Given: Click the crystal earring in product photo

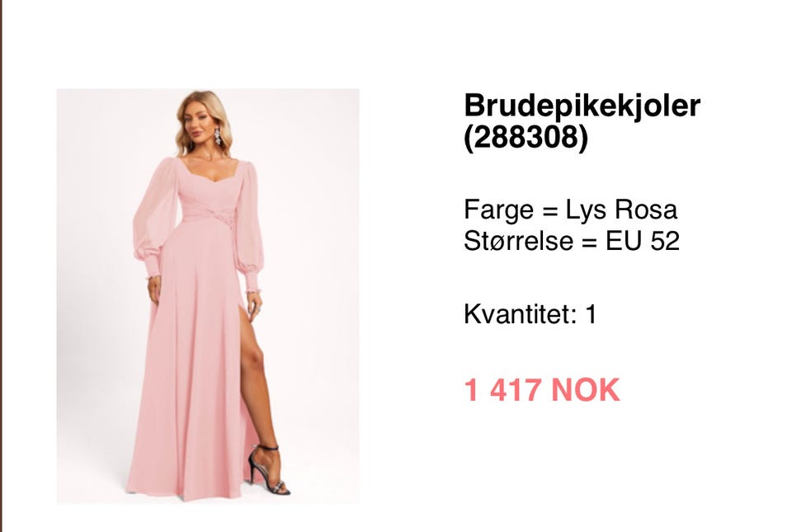Looking at the screenshot, I should point(218,136).
